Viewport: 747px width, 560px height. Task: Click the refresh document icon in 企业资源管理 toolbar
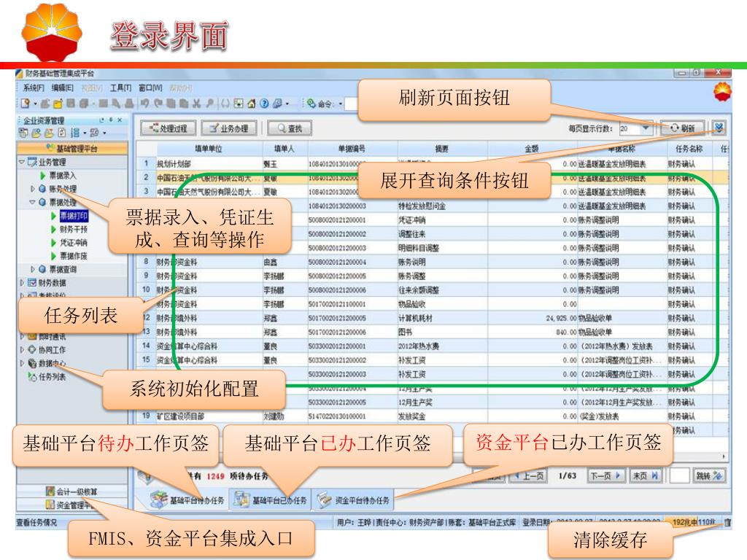pyautogui.click(x=62, y=133)
